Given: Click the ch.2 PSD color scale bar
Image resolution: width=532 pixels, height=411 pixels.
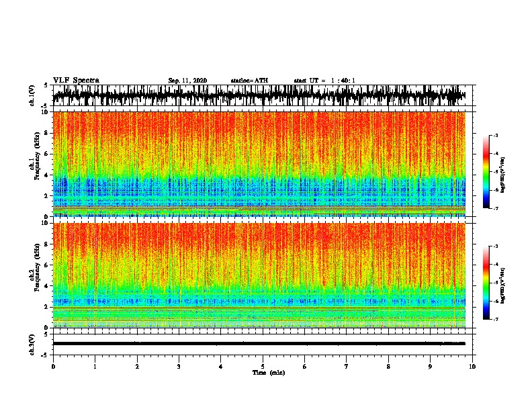Looking at the screenshot, I should coord(486,283).
